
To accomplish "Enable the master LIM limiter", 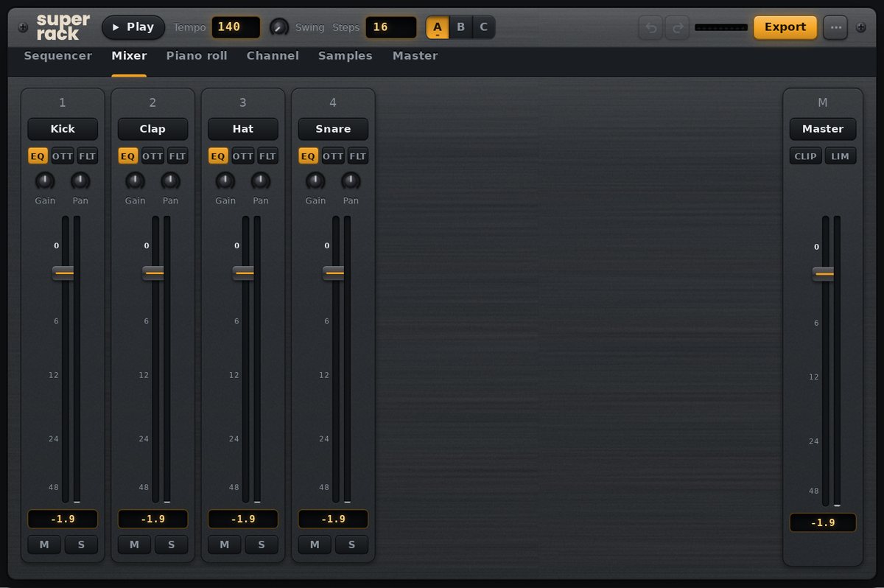I will (x=841, y=156).
